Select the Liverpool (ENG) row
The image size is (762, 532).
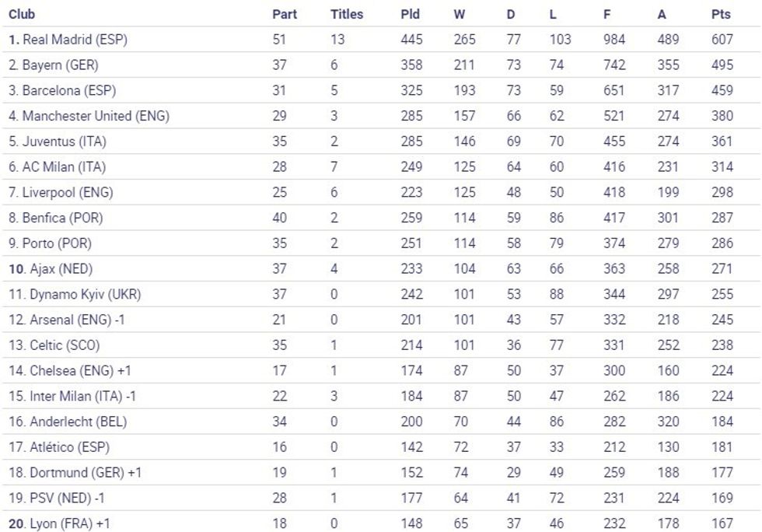(64, 192)
